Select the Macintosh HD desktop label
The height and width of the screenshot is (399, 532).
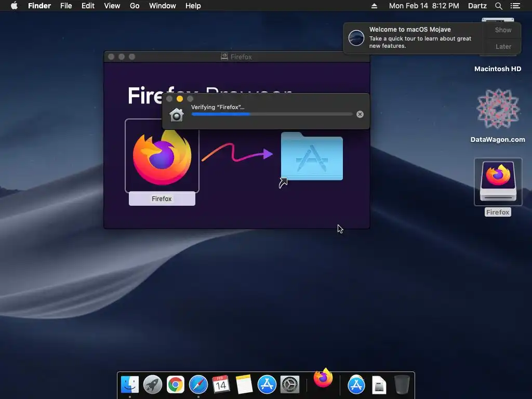click(497, 69)
